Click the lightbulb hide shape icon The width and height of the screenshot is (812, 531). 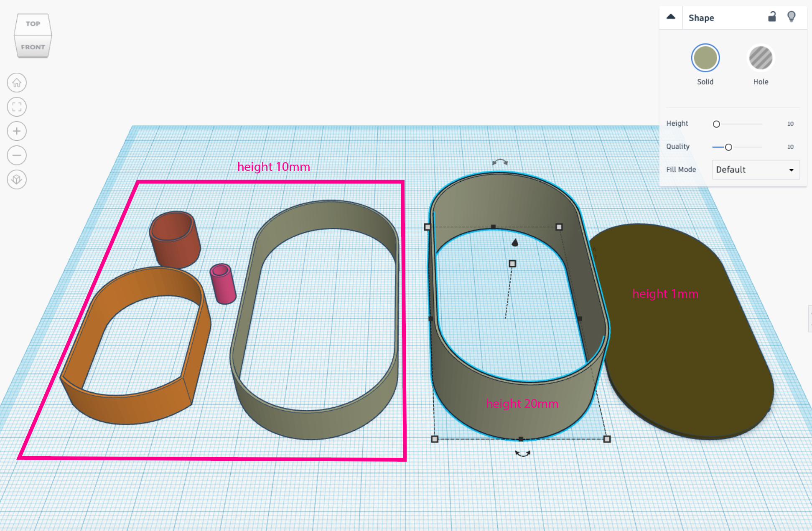(x=791, y=17)
